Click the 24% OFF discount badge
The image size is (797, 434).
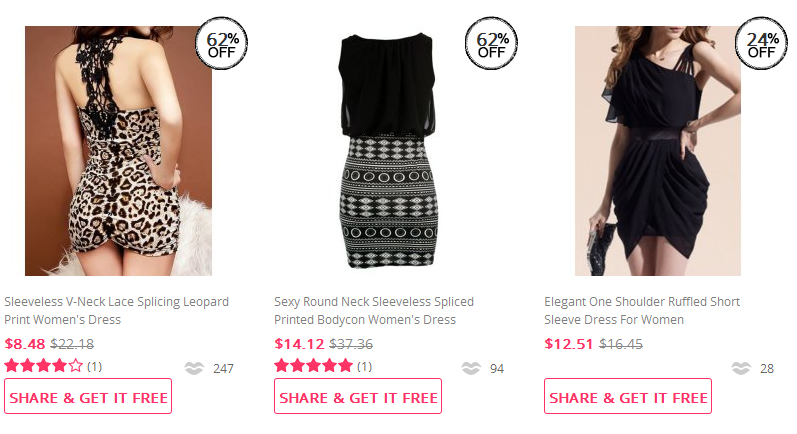coord(762,44)
